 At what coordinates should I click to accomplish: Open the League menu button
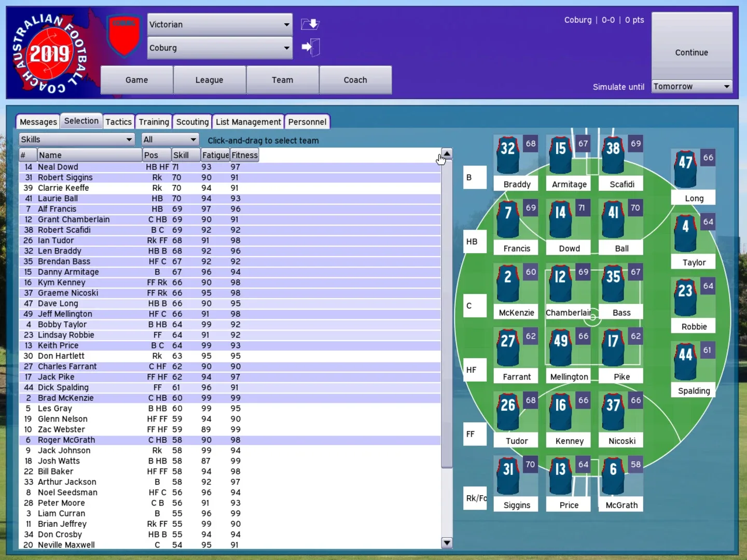209,80
